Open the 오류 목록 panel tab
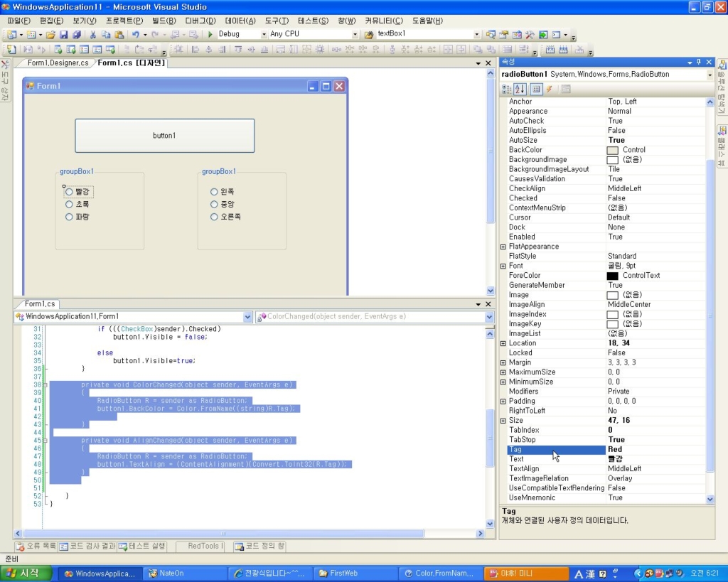 (x=36, y=546)
